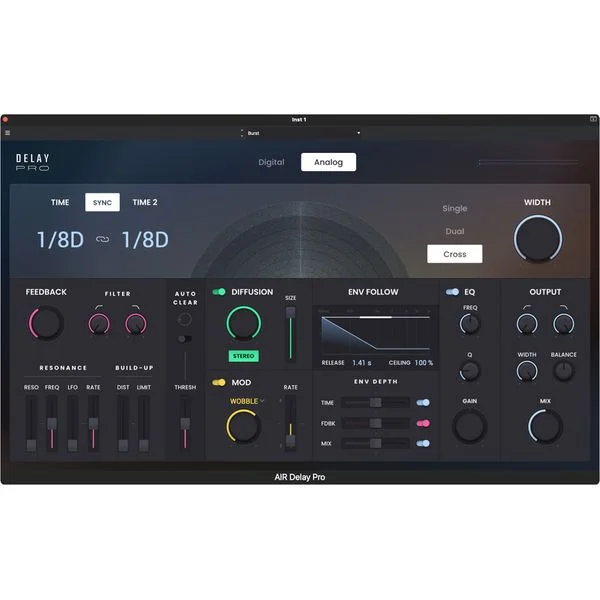
Task: Click the Feedback knob
Action: 46,323
